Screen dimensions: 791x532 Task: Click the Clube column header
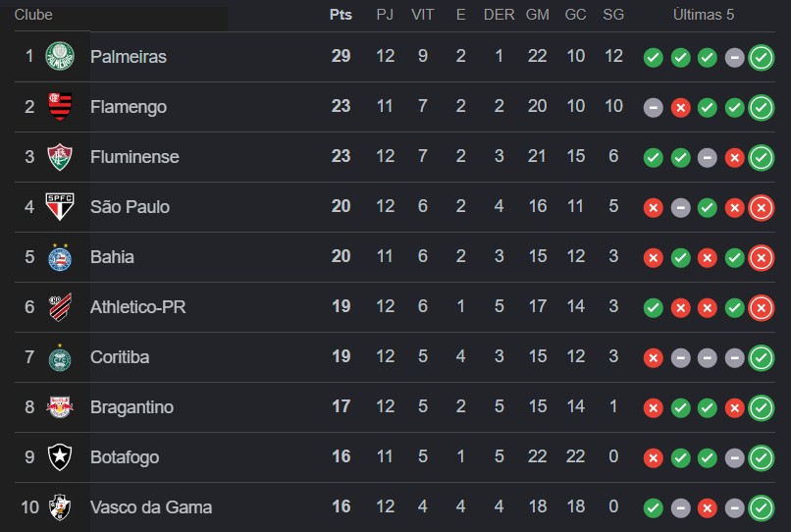pyautogui.click(x=33, y=15)
